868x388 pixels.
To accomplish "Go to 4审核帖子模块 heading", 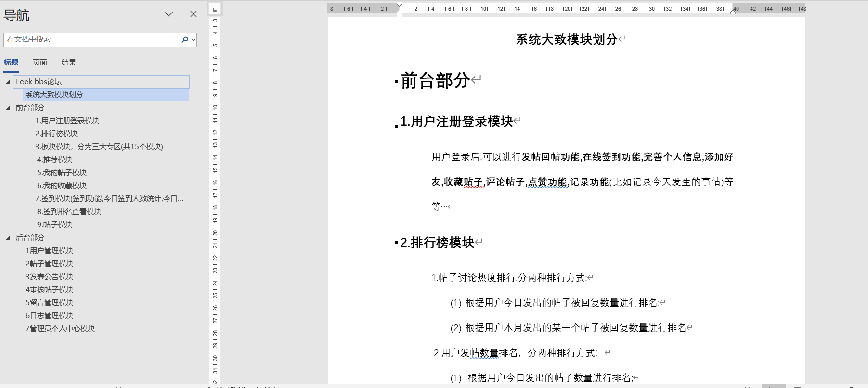I will (x=49, y=290).
